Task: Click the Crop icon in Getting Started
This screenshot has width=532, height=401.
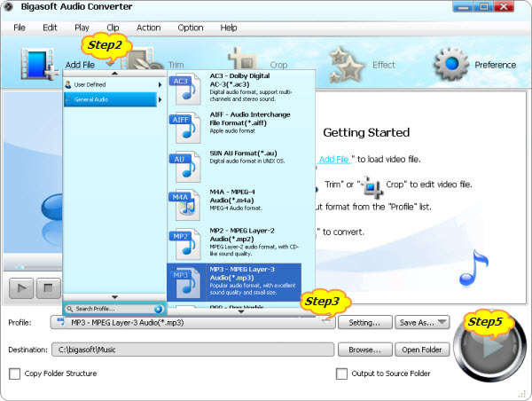Action: pyautogui.click(x=372, y=186)
